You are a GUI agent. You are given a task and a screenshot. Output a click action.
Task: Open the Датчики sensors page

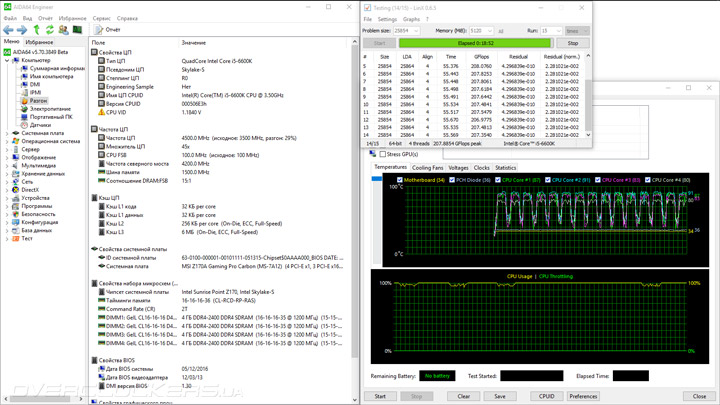tap(40, 125)
